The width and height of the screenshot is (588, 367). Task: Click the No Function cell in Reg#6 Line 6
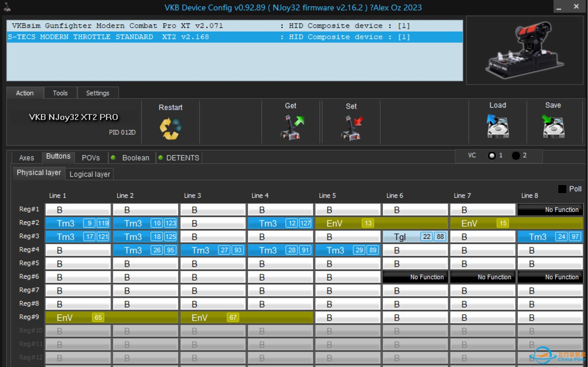click(415, 277)
